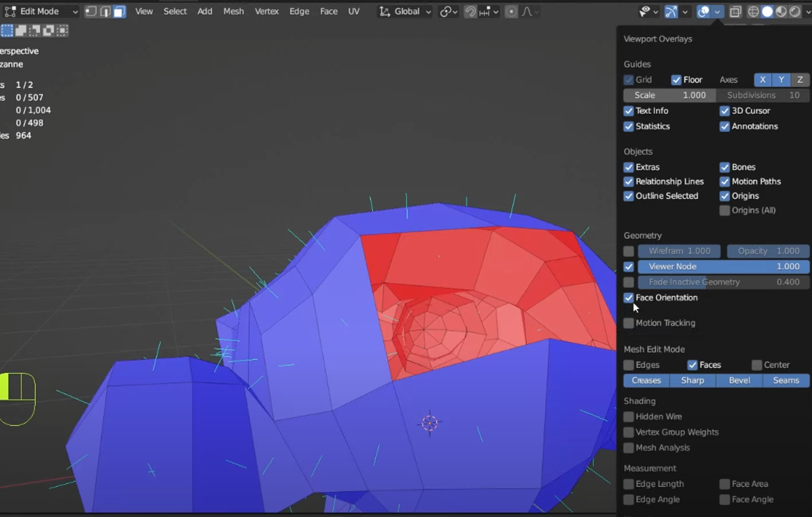Click the Opacity value field
Viewport: 812px width, 517px height.
768,251
